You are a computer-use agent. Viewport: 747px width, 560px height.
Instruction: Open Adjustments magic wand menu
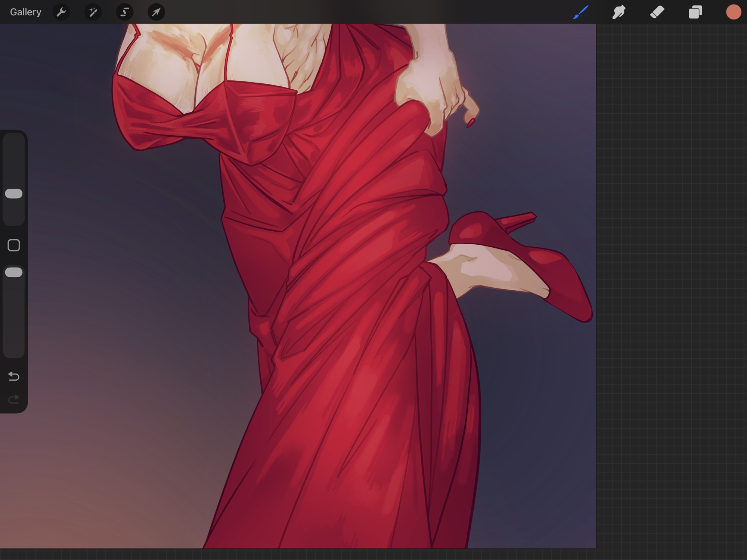93,12
